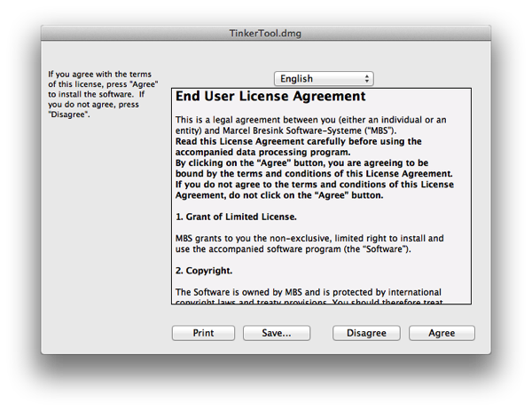This screenshot has height=411, width=532.
Task: Accept the license with the Agree button
Action: pyautogui.click(x=442, y=333)
